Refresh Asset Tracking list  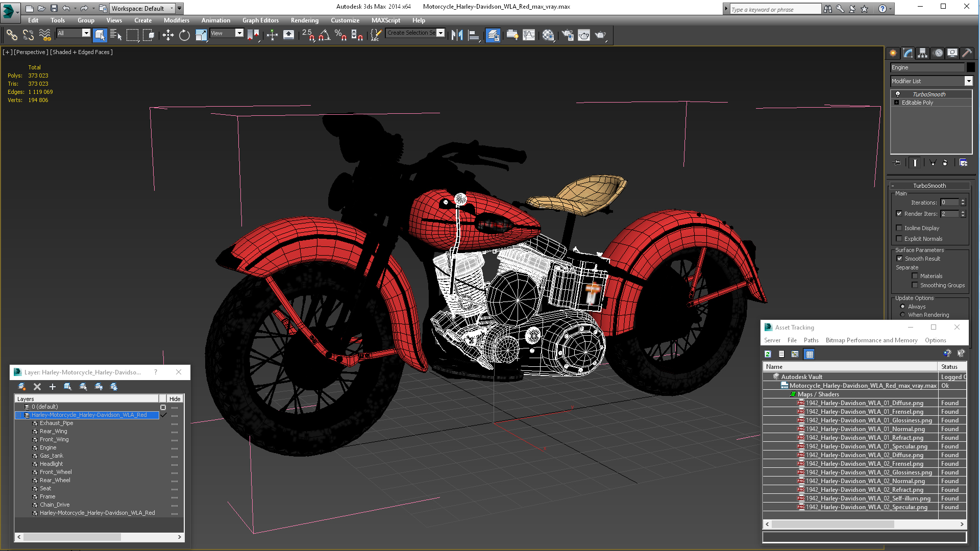click(x=768, y=354)
